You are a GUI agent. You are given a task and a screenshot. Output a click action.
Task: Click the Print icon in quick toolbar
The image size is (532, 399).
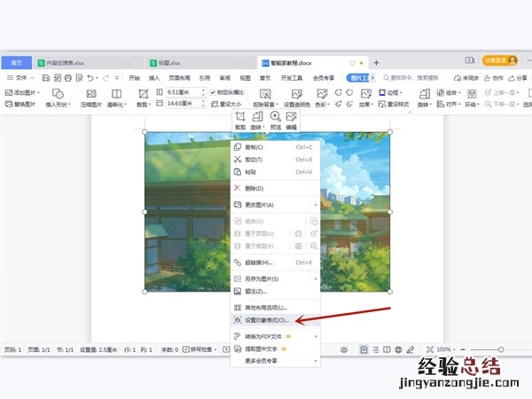[68, 78]
